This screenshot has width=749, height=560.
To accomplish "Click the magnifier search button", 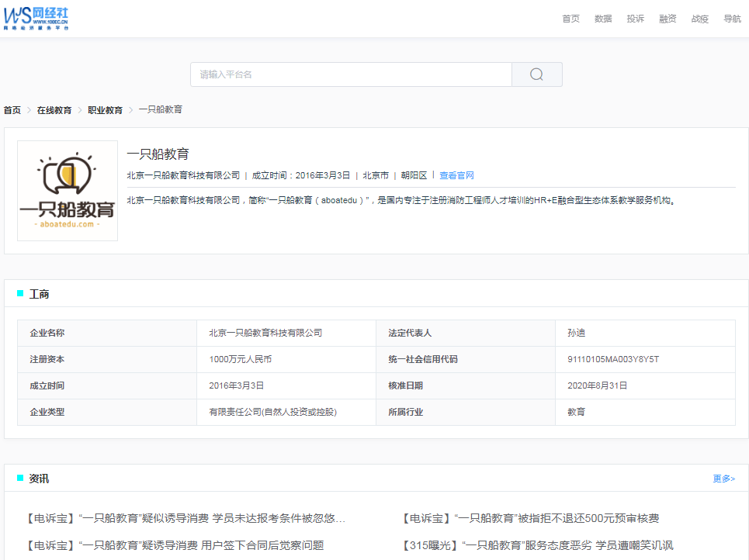I will click(536, 74).
